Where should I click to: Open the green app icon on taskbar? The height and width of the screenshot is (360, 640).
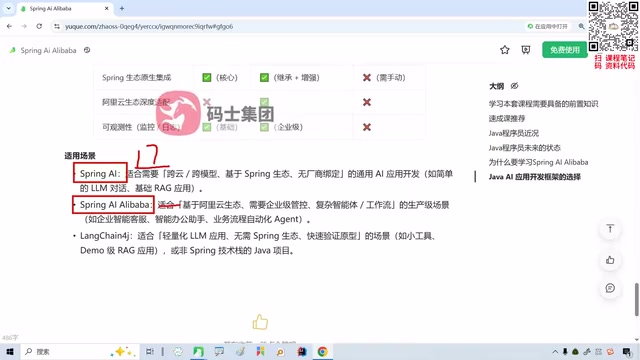point(198,351)
